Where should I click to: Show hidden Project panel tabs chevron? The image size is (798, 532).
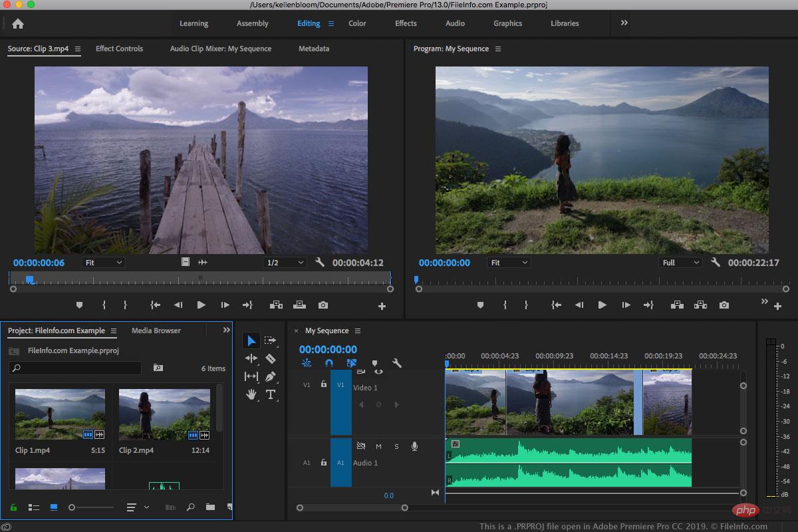[226, 330]
